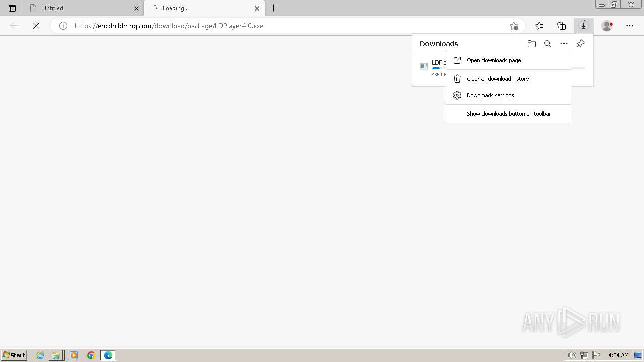Go back to previous page

14,26
